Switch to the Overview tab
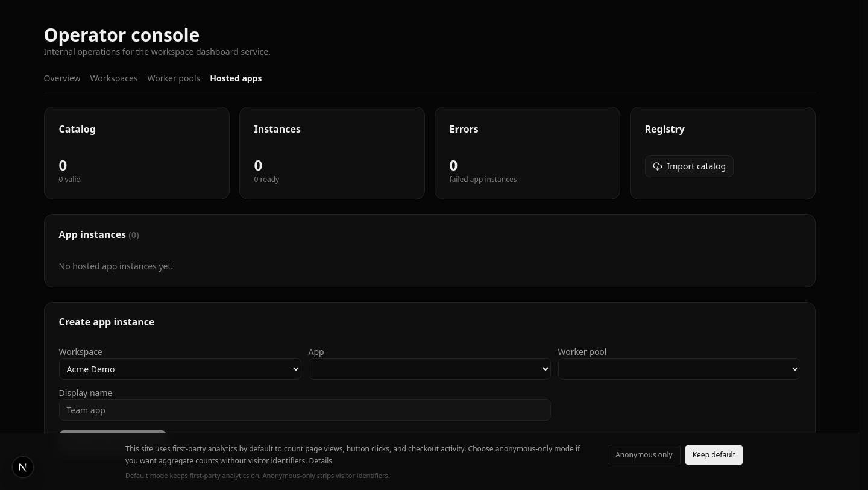868x490 pixels. point(62,78)
